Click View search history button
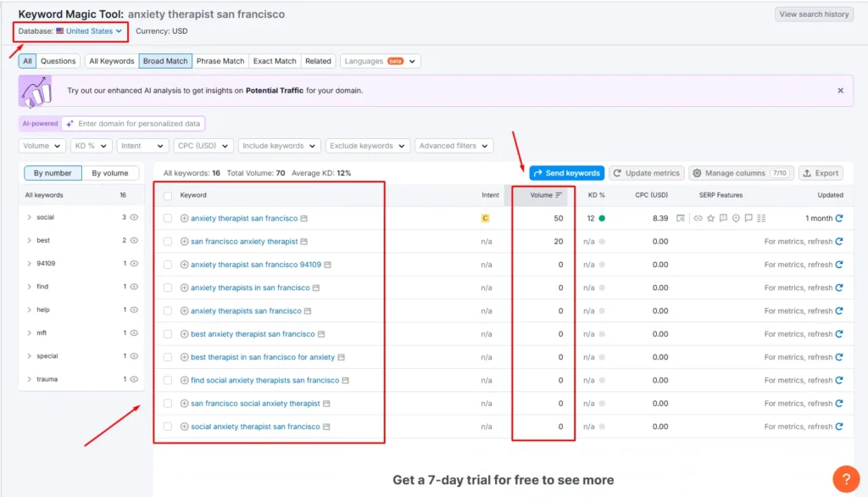The height and width of the screenshot is (497, 868). [814, 14]
